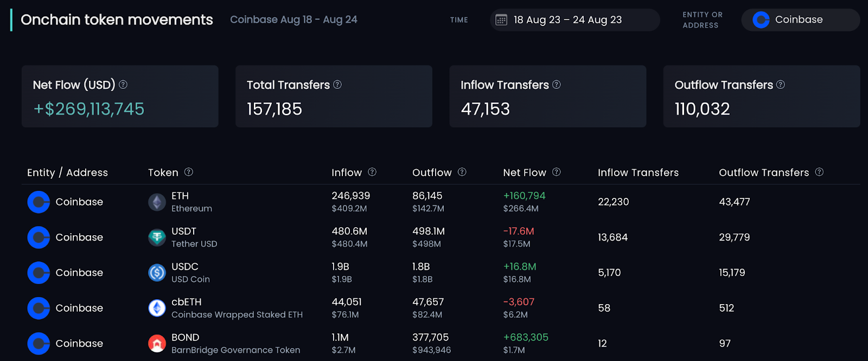This screenshot has height=361, width=868.
Task: Sort table by Token column
Action: [x=163, y=172]
